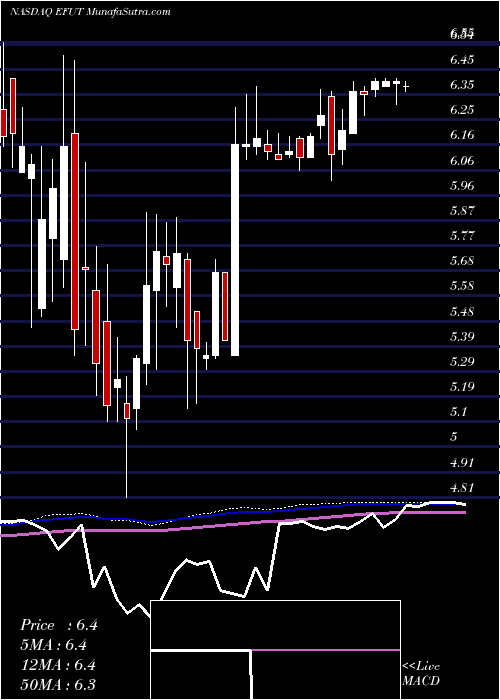Click the 6.45 price axis label
Image resolution: width=500 pixels, height=700 pixels.
tap(462, 59)
